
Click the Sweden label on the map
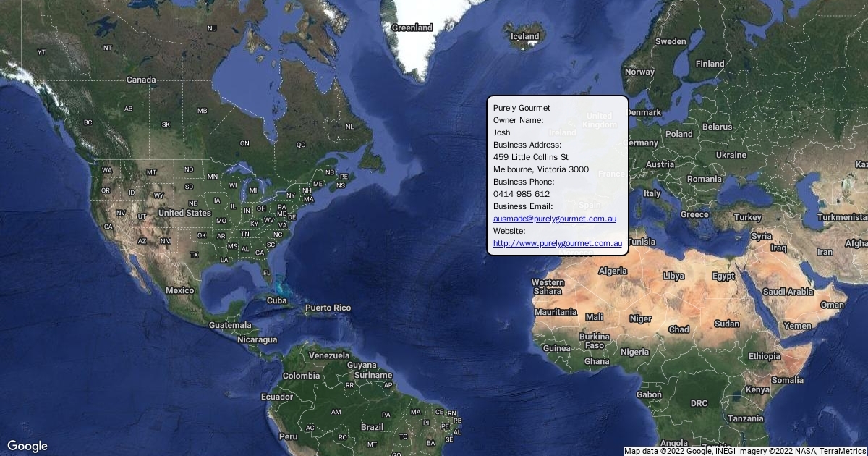click(x=671, y=41)
